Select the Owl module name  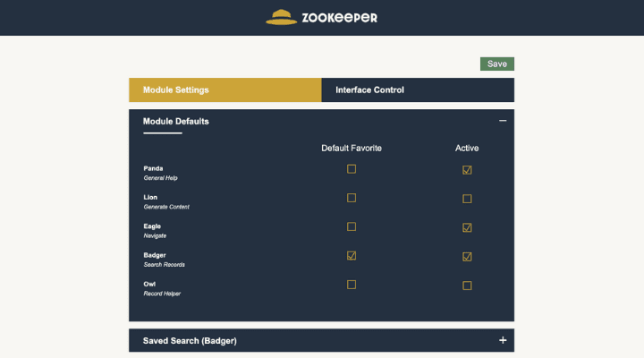point(149,284)
